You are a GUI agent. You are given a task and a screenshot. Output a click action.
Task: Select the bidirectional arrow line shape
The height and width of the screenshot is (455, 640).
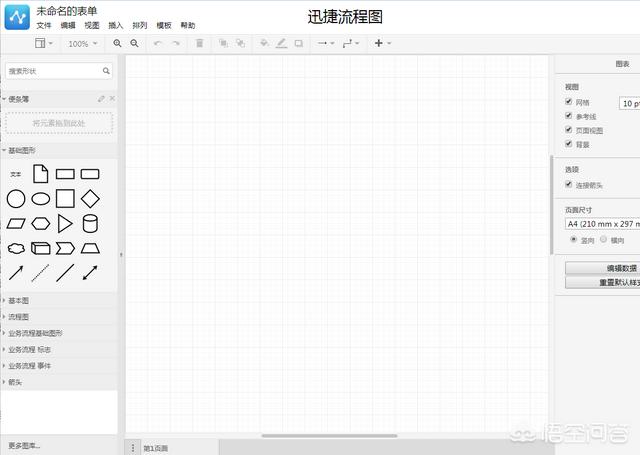[90, 273]
